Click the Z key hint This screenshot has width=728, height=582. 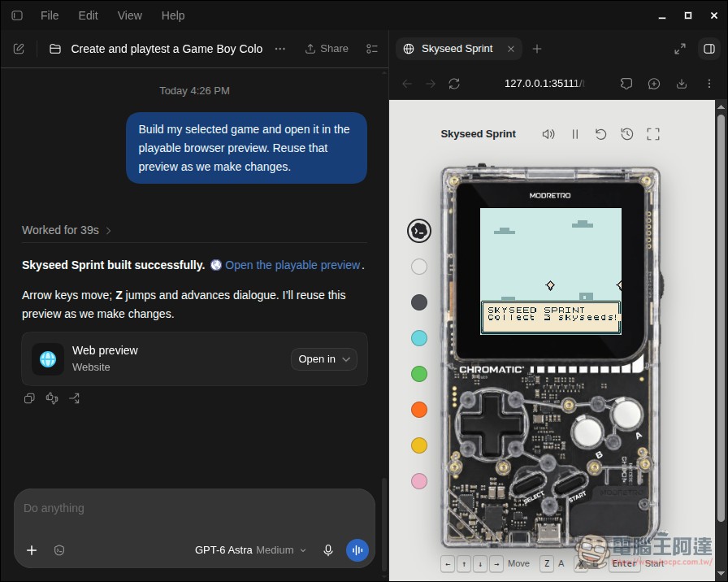(x=547, y=564)
